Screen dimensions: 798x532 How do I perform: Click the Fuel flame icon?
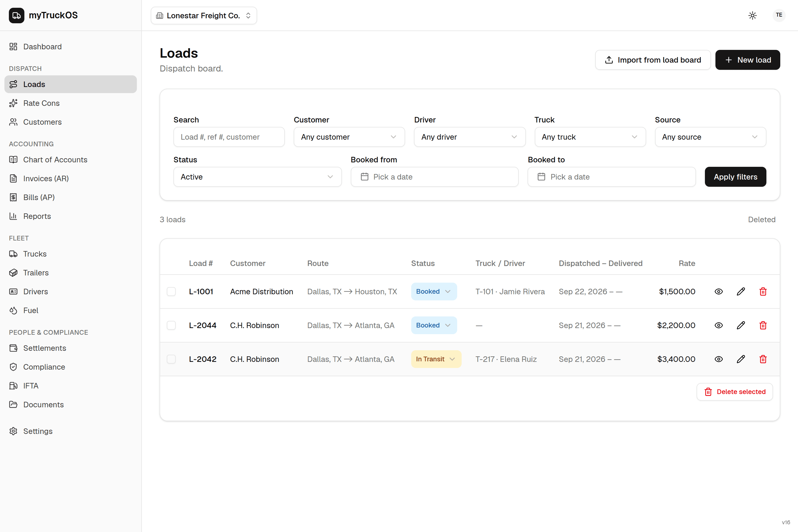(13, 310)
